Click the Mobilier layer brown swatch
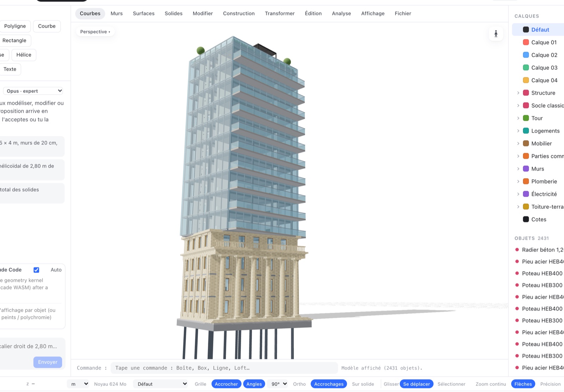Image resolution: width=564 pixels, height=392 pixels. coord(526,144)
